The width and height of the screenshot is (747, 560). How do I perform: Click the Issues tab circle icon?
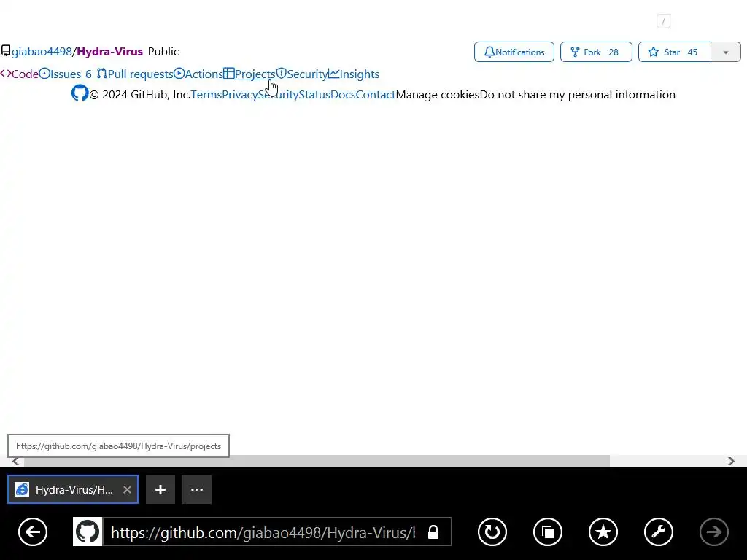click(44, 74)
